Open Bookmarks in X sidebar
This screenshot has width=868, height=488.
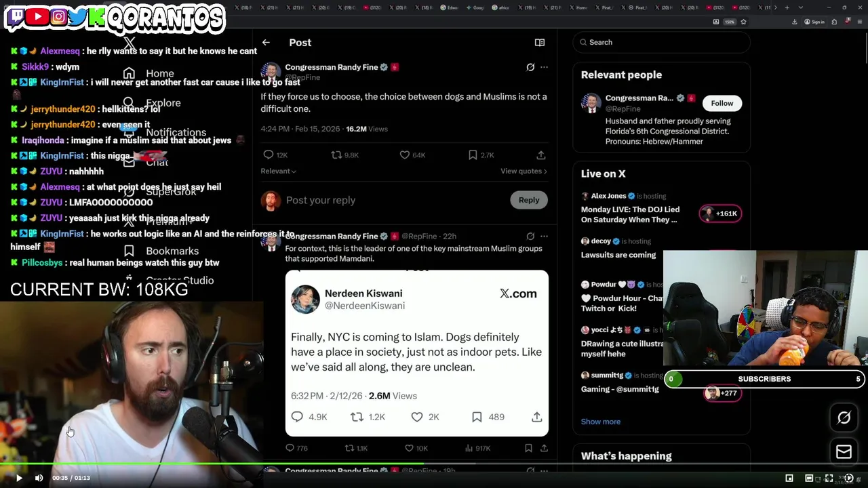[x=162, y=251]
